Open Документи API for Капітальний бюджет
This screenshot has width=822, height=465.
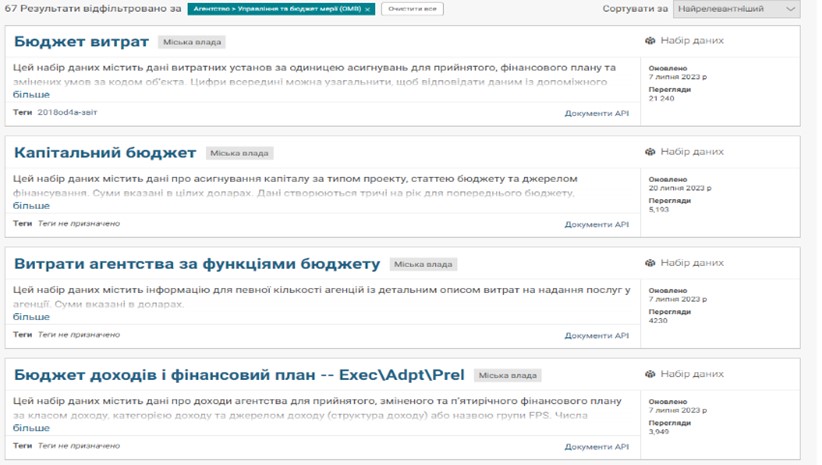pyautogui.click(x=597, y=224)
